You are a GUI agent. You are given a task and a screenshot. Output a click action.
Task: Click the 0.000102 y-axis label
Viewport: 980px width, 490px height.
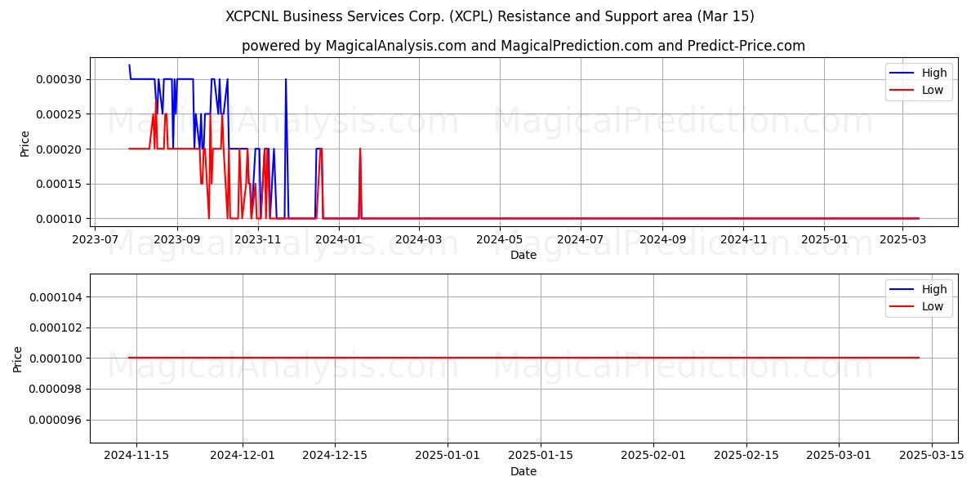(57, 327)
